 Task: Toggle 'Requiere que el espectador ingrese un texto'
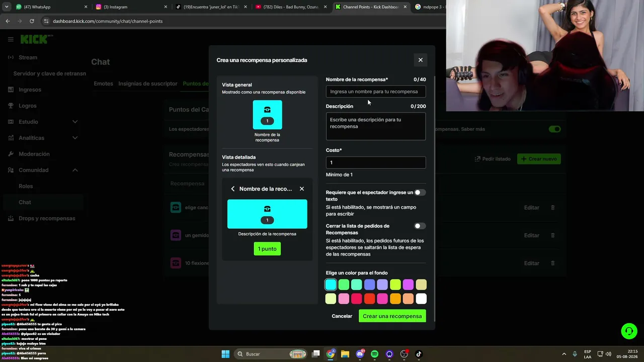(420, 193)
